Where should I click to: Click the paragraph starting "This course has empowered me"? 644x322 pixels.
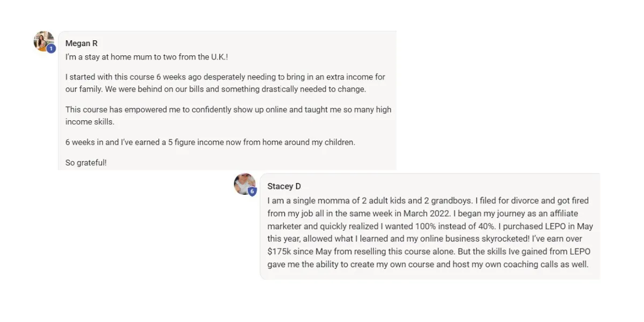coord(229,115)
